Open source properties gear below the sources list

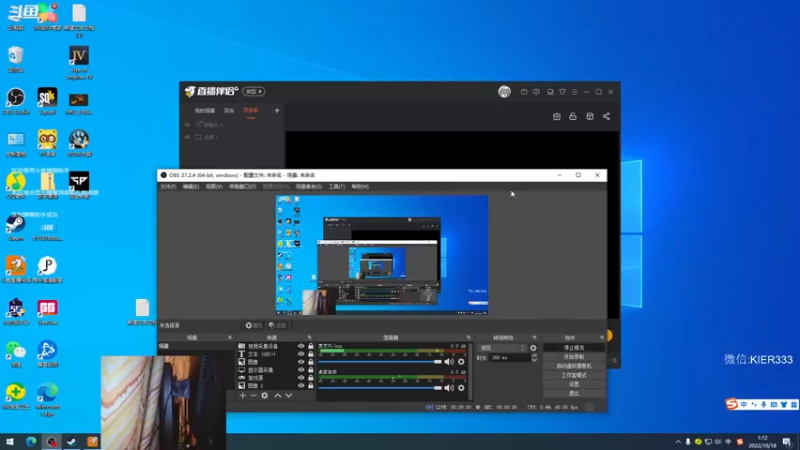[x=264, y=395]
